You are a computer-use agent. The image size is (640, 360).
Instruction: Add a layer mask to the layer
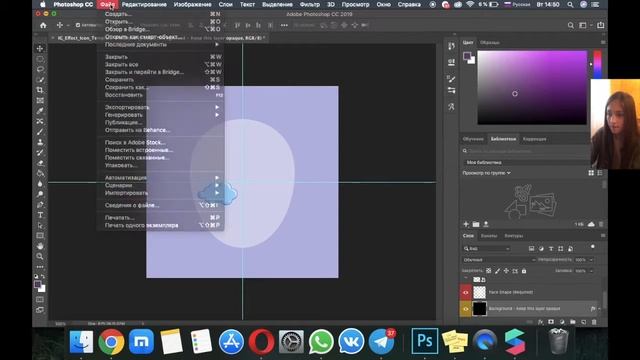coord(551,322)
